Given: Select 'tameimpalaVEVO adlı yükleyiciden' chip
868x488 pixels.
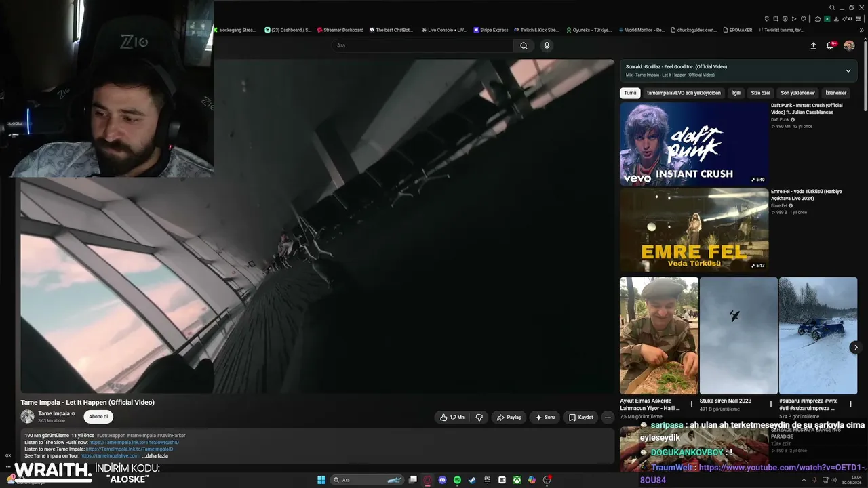Looking at the screenshot, I should pos(684,93).
